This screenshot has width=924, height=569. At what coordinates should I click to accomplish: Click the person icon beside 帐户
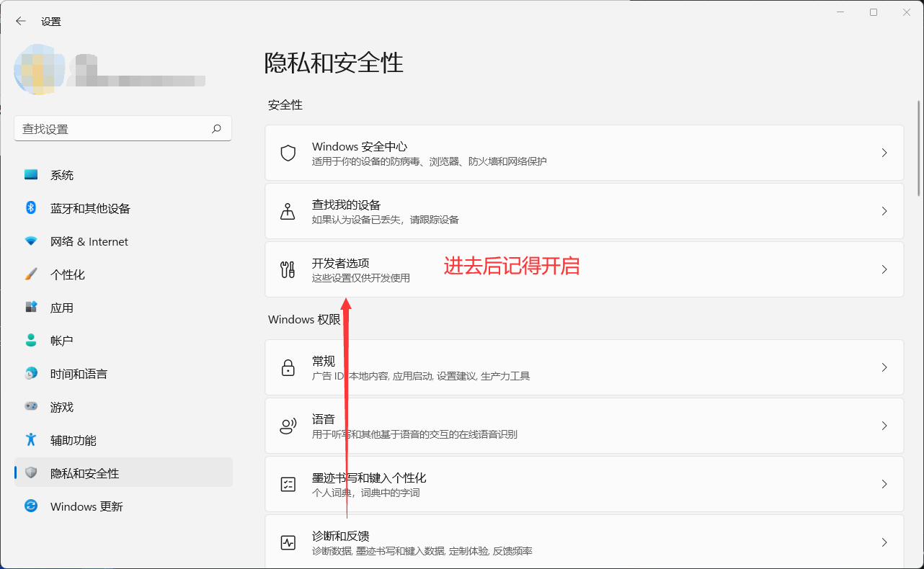click(31, 340)
